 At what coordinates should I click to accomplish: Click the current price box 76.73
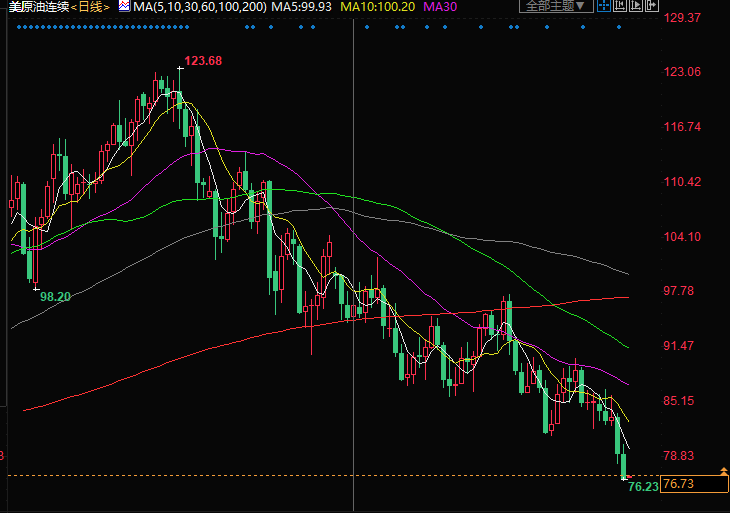(x=691, y=484)
